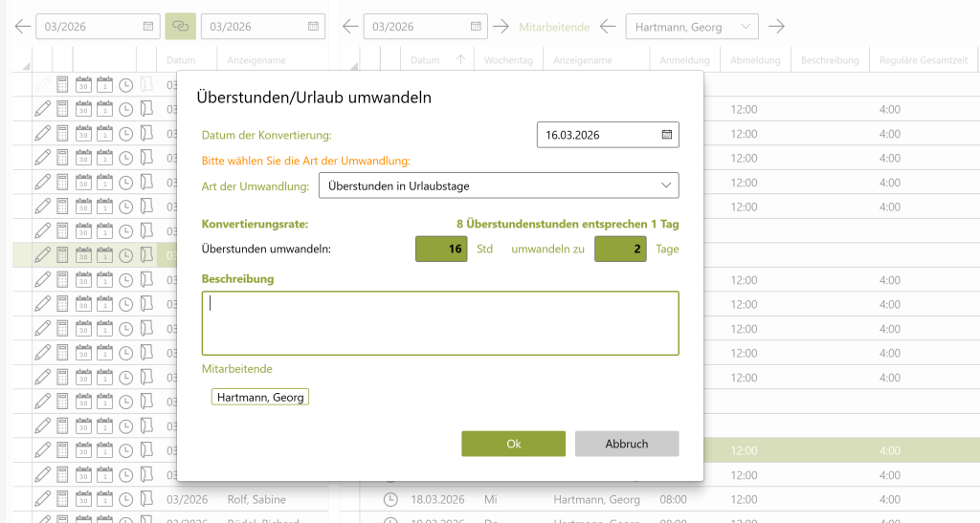Confirm conversion with the Ok button
Screen dimensions: 980x523
[x=513, y=444]
